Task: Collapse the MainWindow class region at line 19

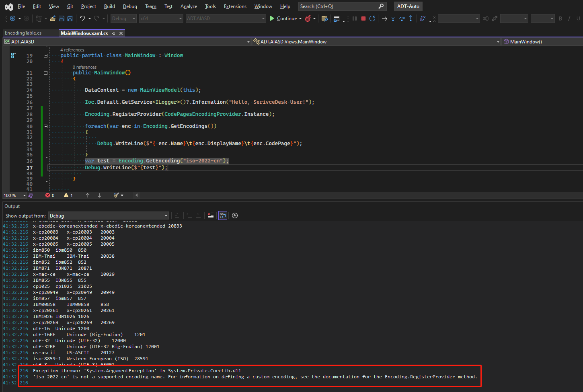Action: click(x=45, y=56)
